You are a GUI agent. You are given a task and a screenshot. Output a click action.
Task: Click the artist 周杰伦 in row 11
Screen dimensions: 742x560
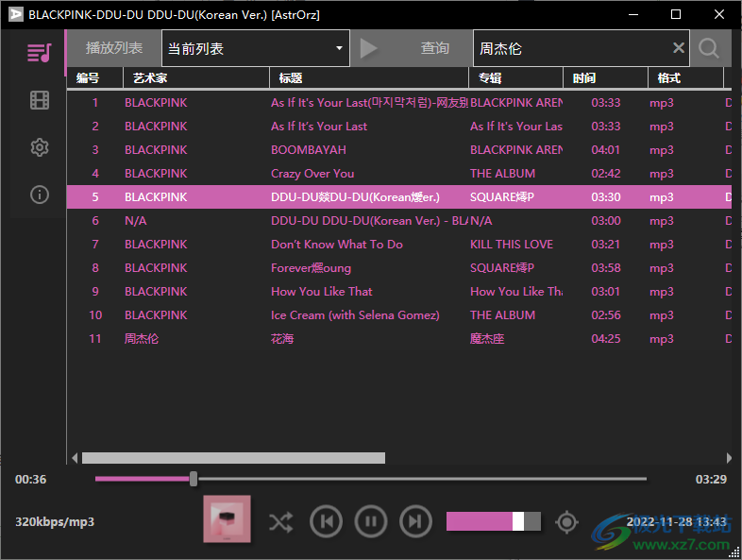coord(141,339)
